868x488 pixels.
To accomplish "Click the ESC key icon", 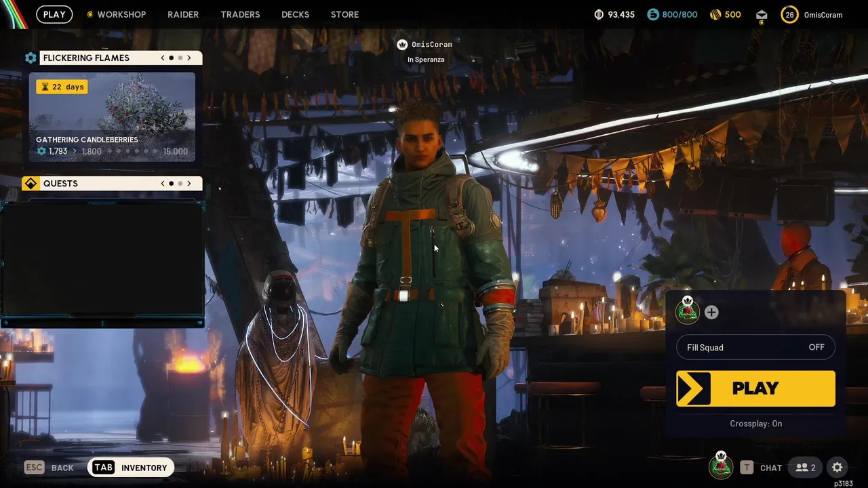I will point(35,468).
